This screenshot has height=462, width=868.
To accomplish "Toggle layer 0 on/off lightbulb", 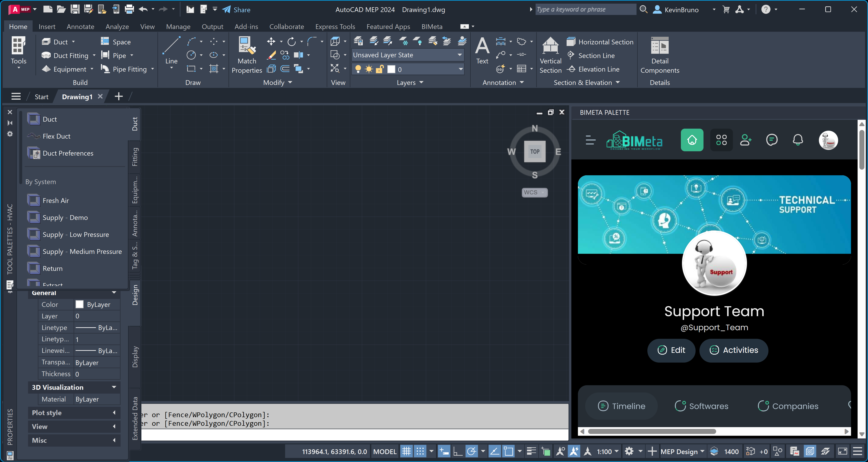I will click(x=358, y=69).
